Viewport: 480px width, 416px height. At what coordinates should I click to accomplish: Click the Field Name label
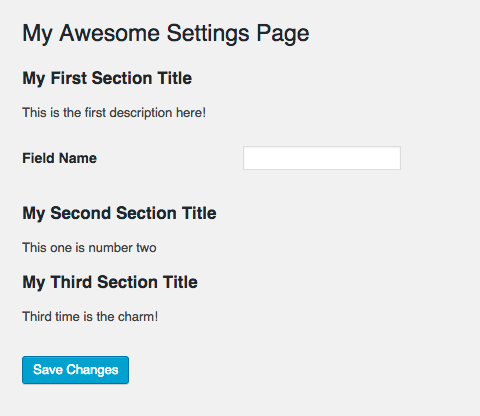click(x=59, y=158)
